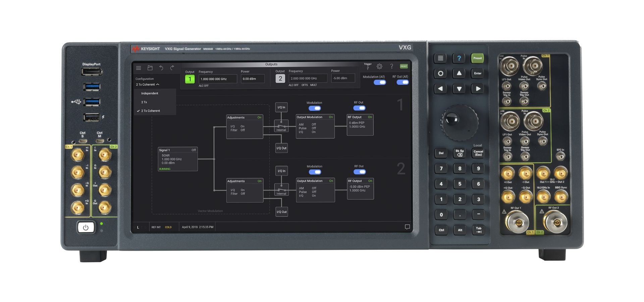The image size is (644, 302).
Task: Open the channel 1 Adjustments block
Action: [x=245, y=127]
